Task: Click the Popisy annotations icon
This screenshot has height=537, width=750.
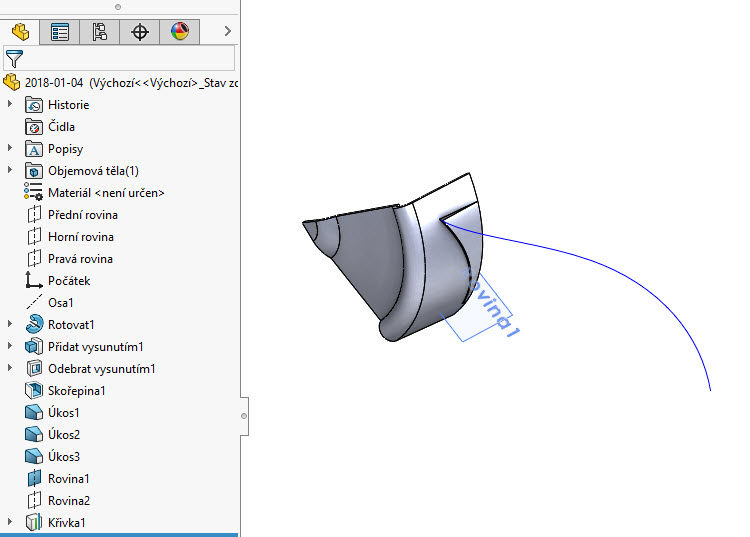Action: 33,149
